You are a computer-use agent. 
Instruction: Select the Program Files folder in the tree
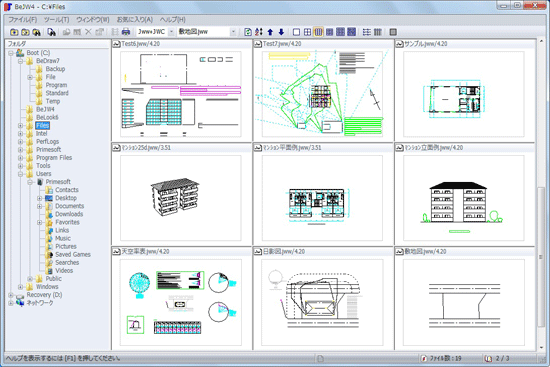[x=54, y=158]
